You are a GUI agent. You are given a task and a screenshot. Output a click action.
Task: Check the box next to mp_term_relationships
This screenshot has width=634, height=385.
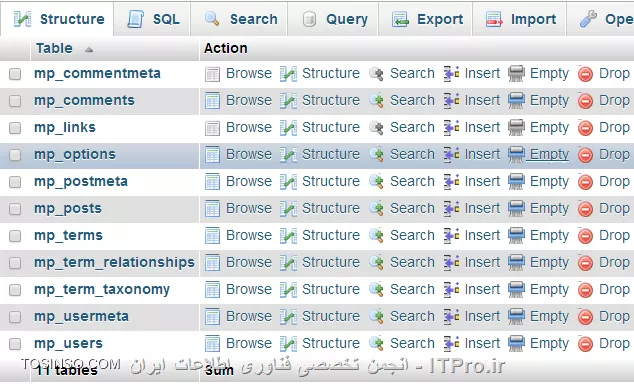point(15,263)
